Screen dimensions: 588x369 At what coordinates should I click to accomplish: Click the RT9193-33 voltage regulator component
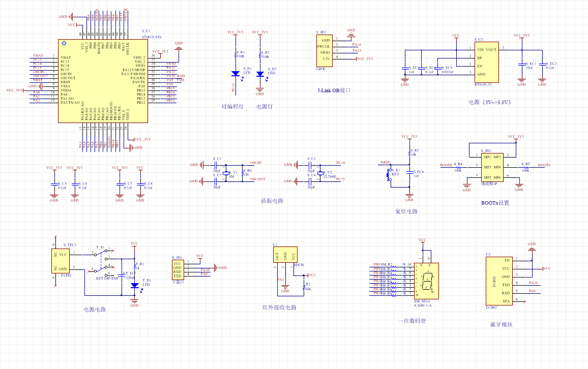(486, 62)
